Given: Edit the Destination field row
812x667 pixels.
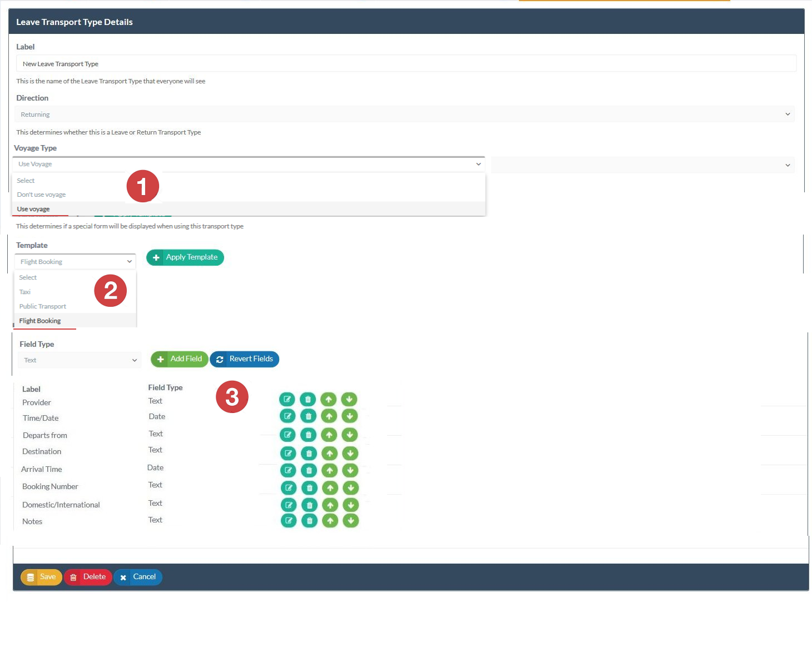Looking at the screenshot, I should point(288,454).
